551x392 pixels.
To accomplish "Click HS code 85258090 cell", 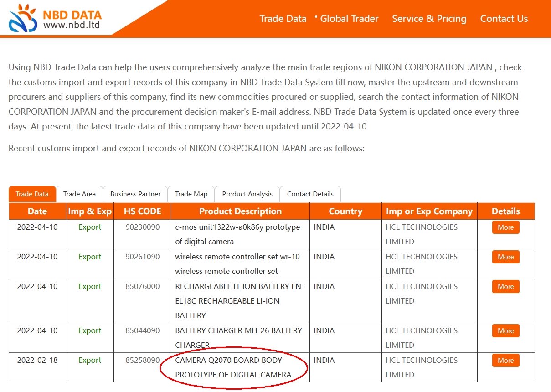I will pos(142,360).
